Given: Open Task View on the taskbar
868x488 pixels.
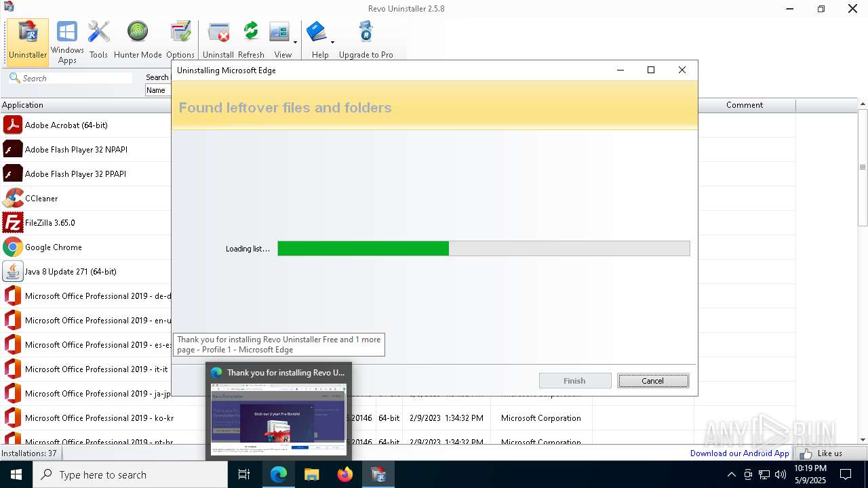Looking at the screenshot, I should click(x=244, y=474).
